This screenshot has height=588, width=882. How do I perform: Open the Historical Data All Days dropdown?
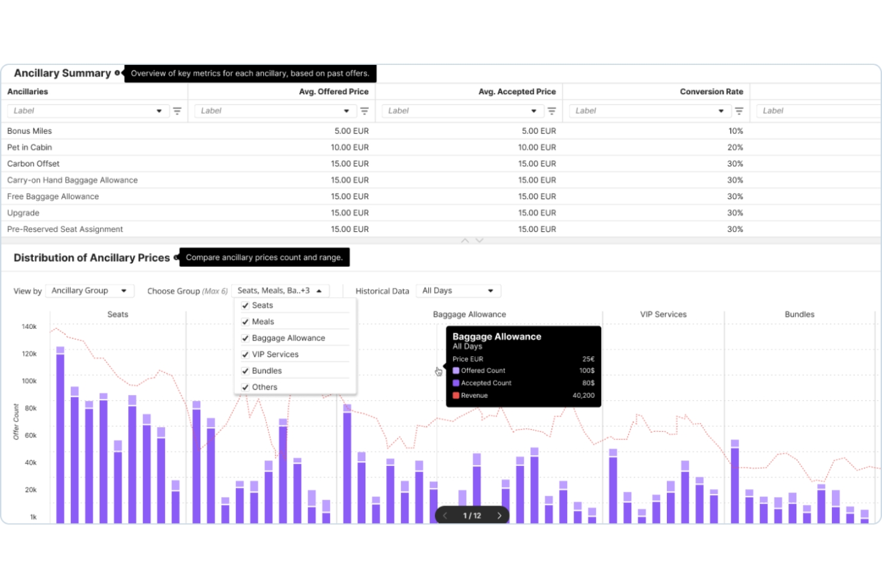coord(458,291)
